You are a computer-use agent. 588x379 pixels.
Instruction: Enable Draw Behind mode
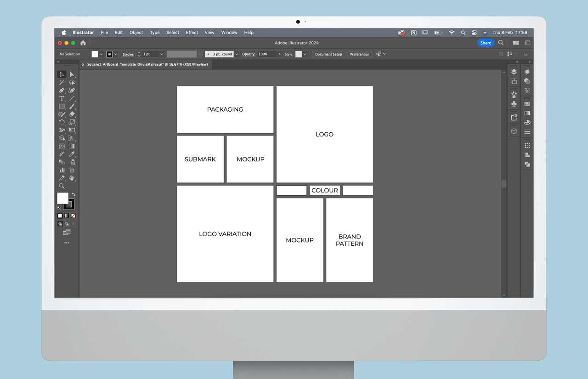point(67,224)
